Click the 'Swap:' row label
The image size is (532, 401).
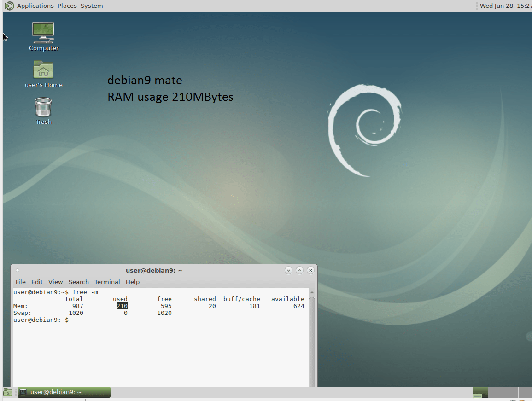tap(22, 313)
